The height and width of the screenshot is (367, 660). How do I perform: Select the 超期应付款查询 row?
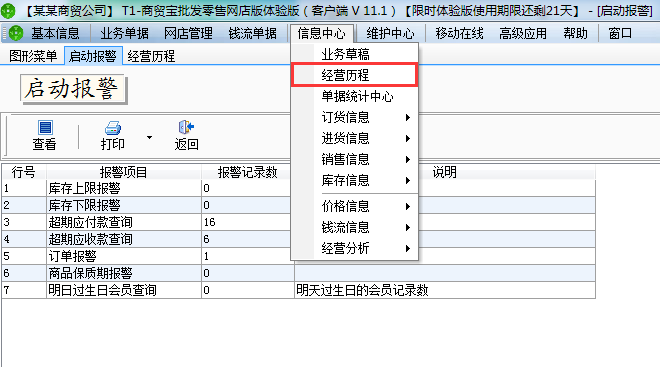[x=298, y=222]
